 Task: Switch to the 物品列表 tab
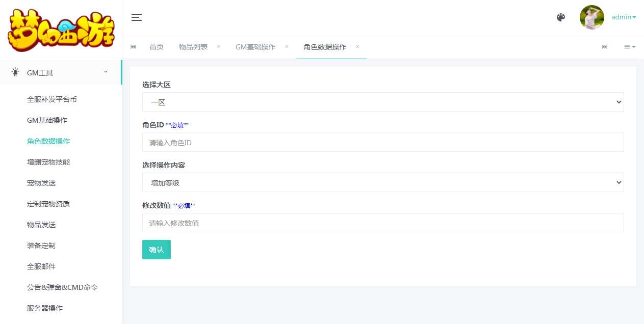tap(193, 47)
